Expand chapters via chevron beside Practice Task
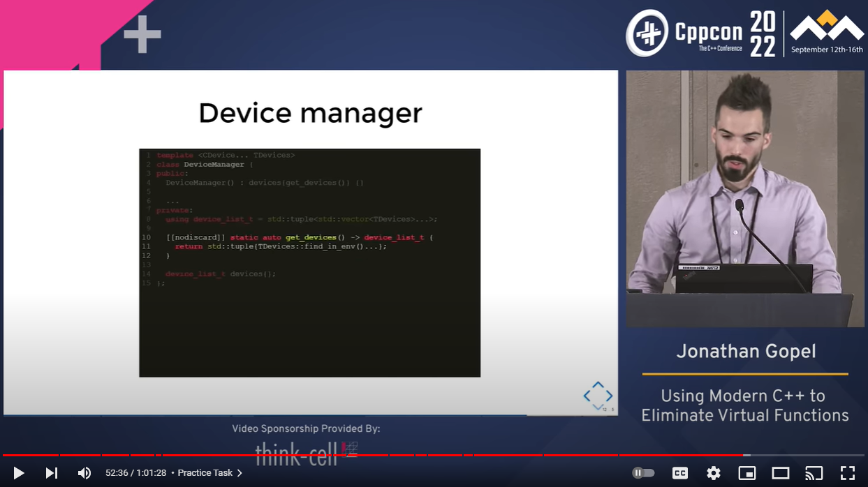The width and height of the screenshot is (868, 487). click(240, 473)
